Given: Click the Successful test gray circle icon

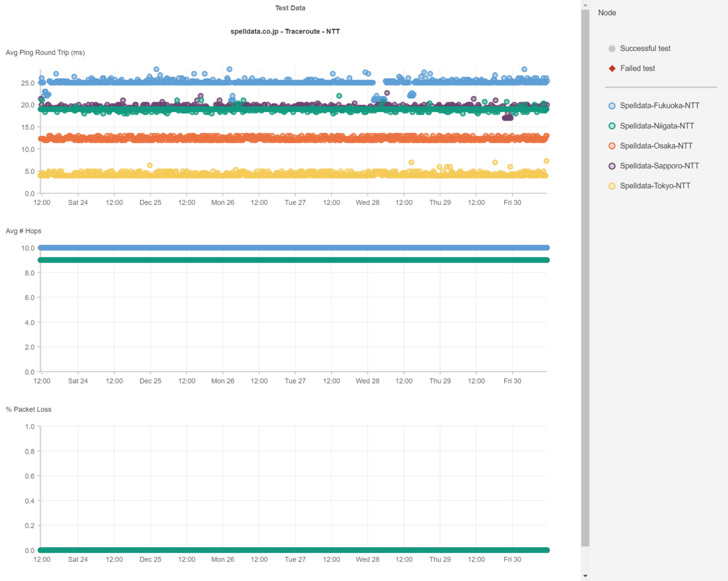Looking at the screenshot, I should tap(612, 49).
